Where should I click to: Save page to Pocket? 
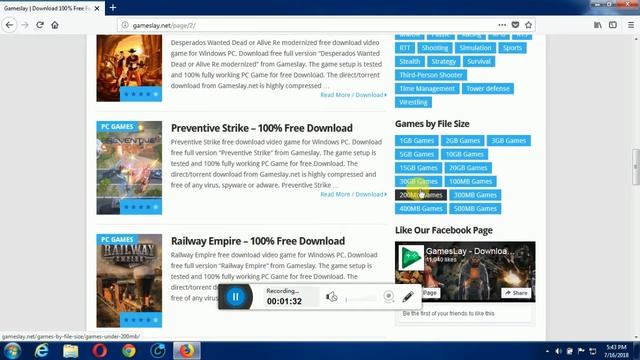516,25
